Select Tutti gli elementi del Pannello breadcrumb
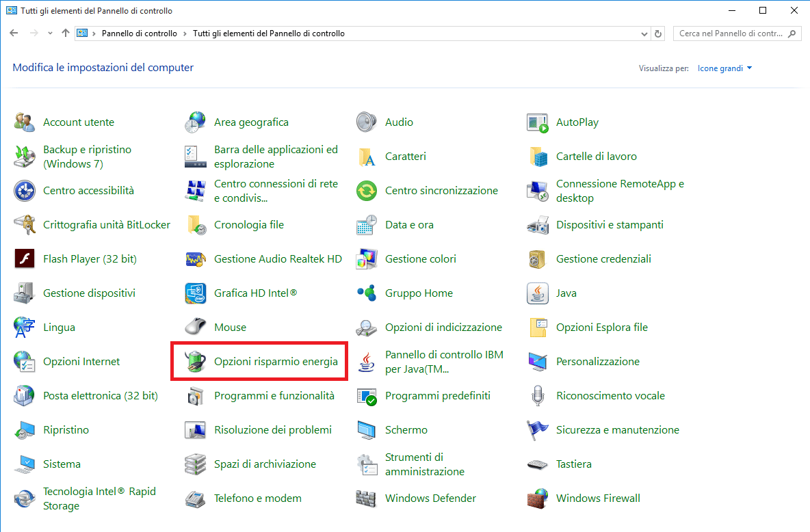 269,34
